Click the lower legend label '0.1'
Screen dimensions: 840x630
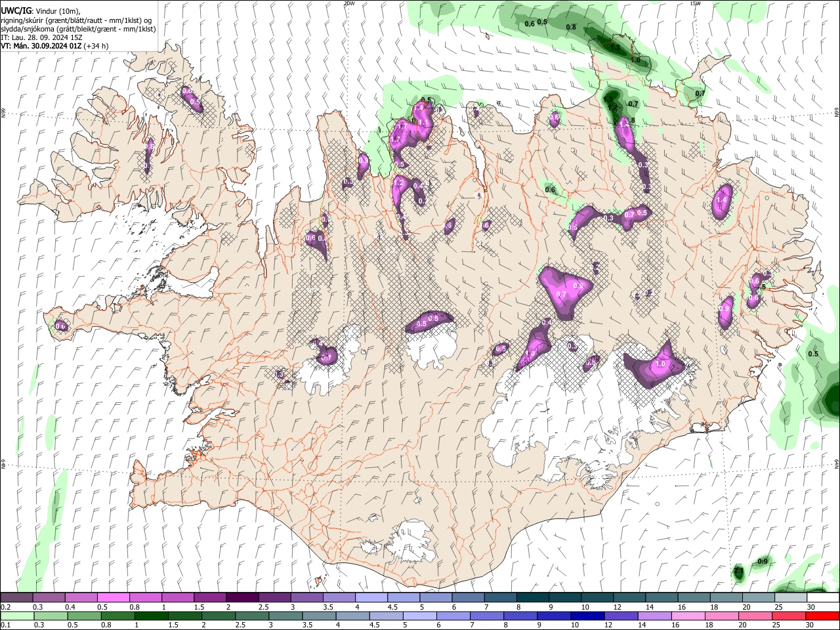(5, 625)
